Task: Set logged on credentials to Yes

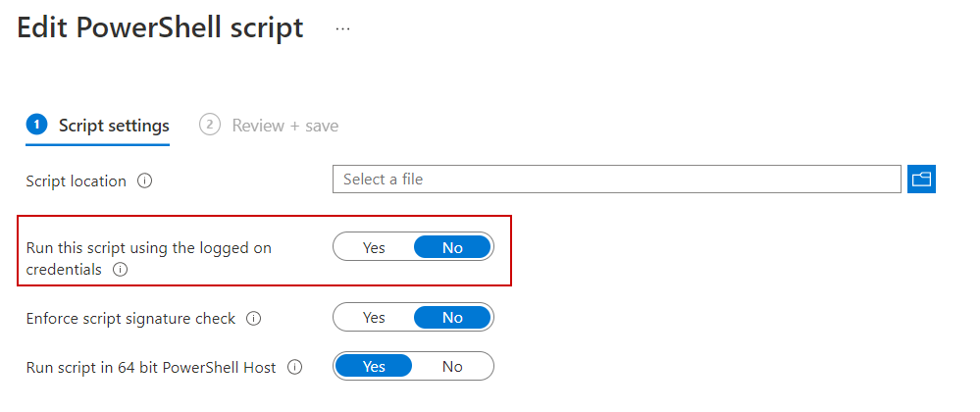Action: tap(374, 248)
